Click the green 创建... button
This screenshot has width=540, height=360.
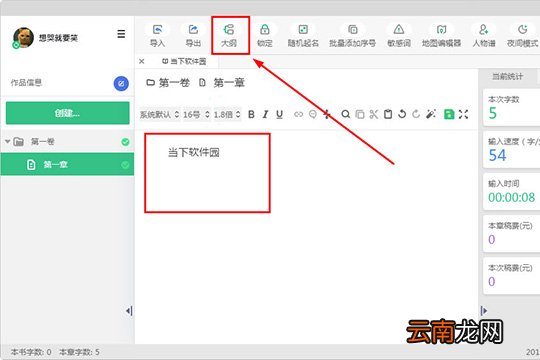[x=68, y=113]
